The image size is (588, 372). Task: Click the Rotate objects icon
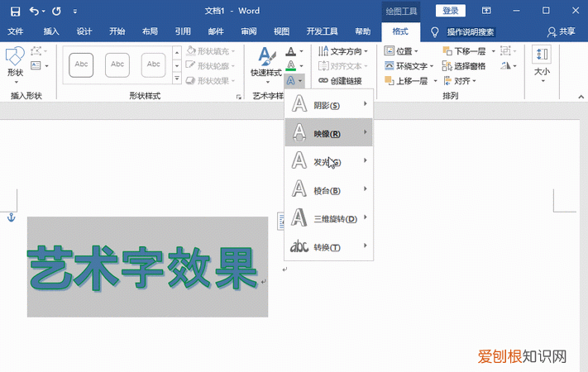coord(508,66)
